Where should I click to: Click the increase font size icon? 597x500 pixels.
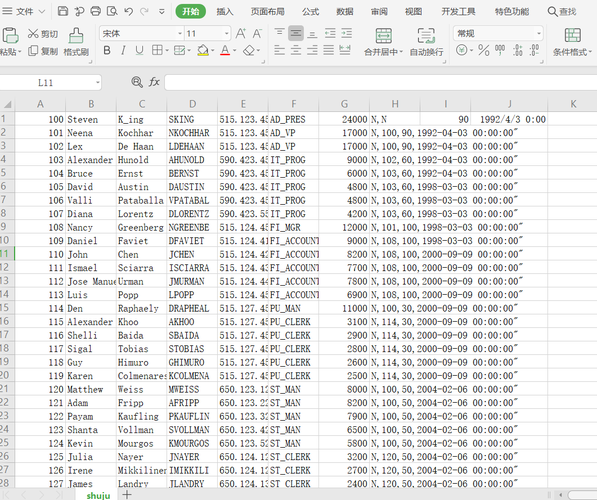click(x=241, y=34)
